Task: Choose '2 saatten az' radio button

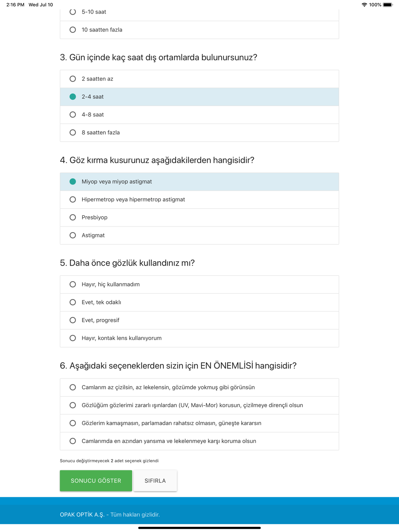Action: [73, 79]
